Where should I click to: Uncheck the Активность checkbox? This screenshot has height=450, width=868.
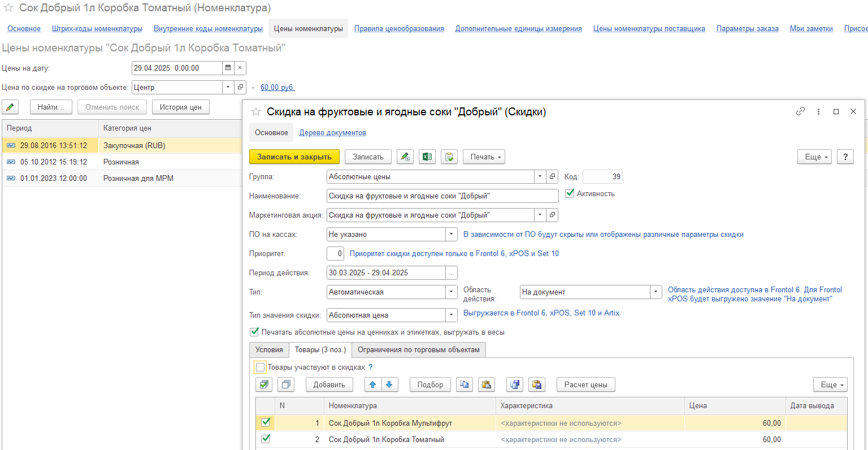570,193
